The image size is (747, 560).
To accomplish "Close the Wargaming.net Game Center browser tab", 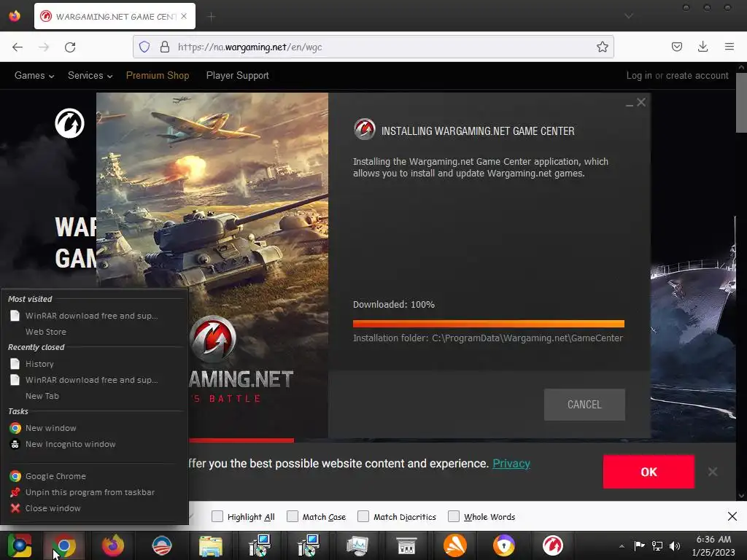I will point(184,16).
